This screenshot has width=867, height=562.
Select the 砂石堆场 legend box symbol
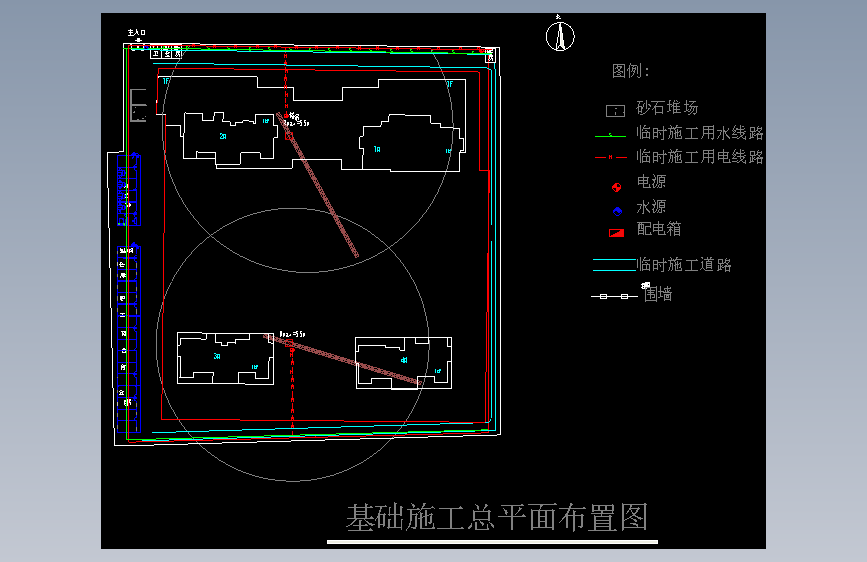(x=615, y=111)
